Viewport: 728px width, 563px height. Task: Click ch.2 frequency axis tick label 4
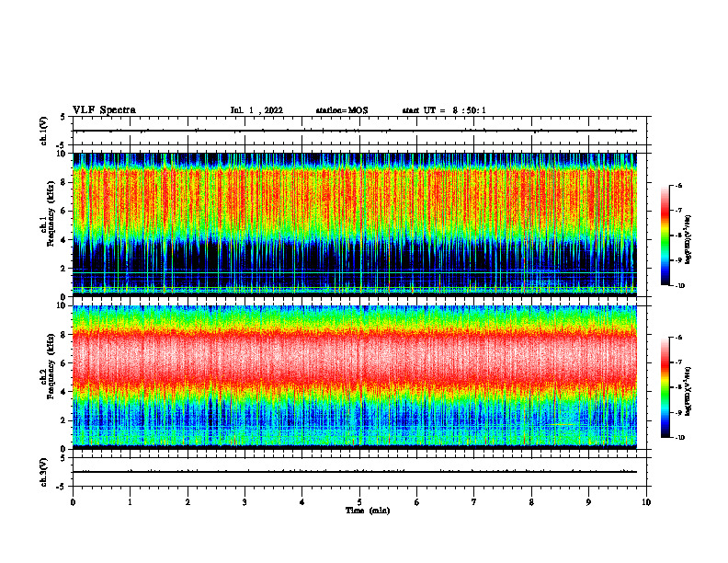(x=63, y=392)
